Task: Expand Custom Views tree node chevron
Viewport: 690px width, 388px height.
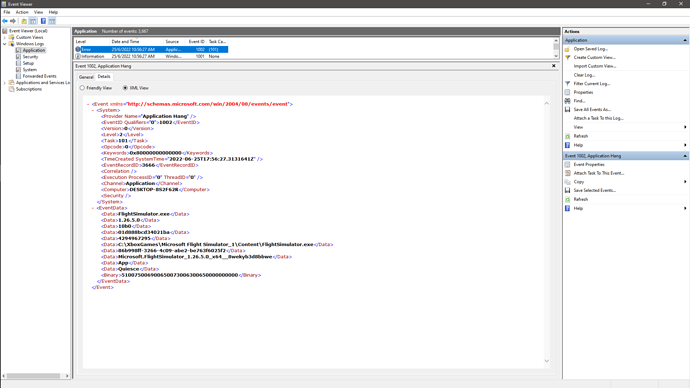Action: [5, 37]
